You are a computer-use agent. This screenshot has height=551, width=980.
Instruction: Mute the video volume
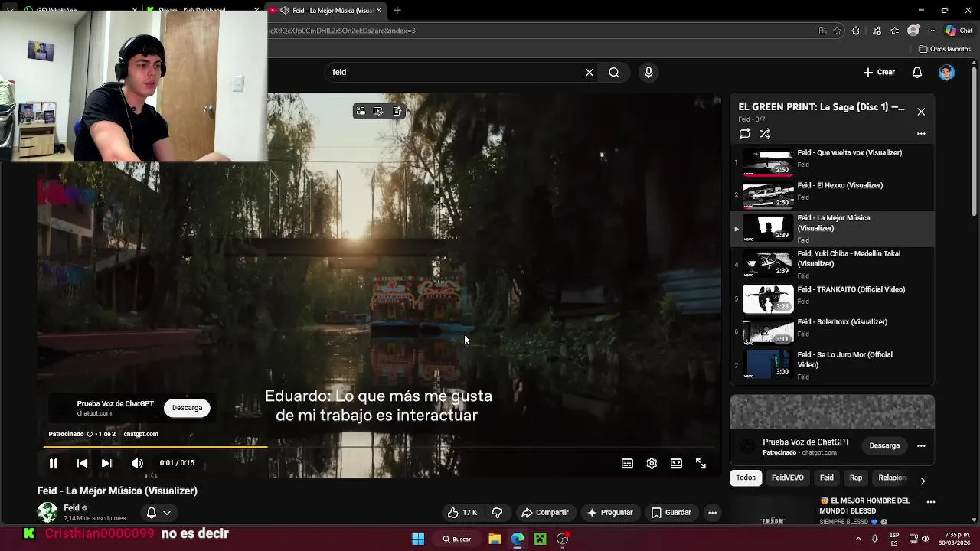pos(137,463)
